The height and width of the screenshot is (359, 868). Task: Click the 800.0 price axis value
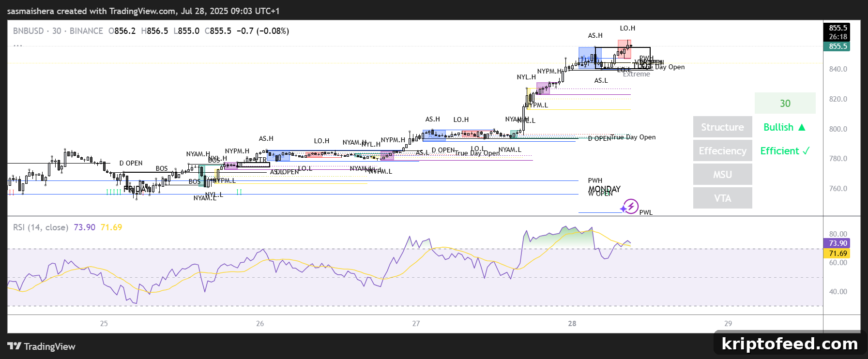click(x=838, y=129)
